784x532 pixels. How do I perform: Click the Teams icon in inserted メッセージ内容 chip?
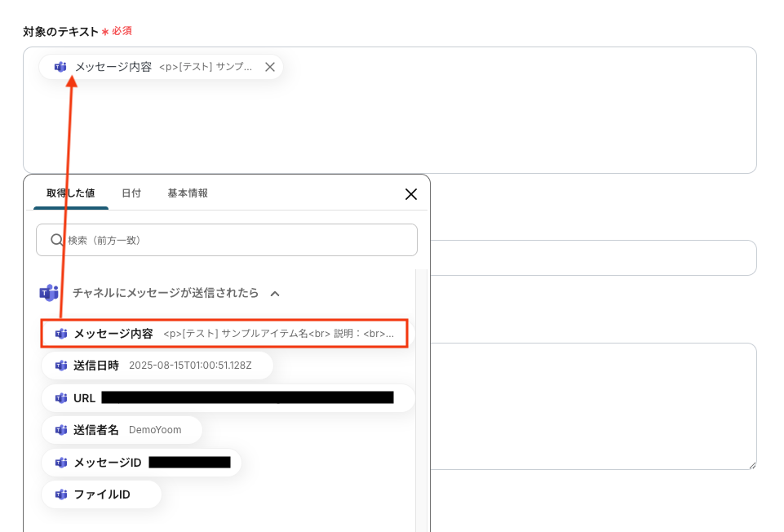click(x=60, y=67)
